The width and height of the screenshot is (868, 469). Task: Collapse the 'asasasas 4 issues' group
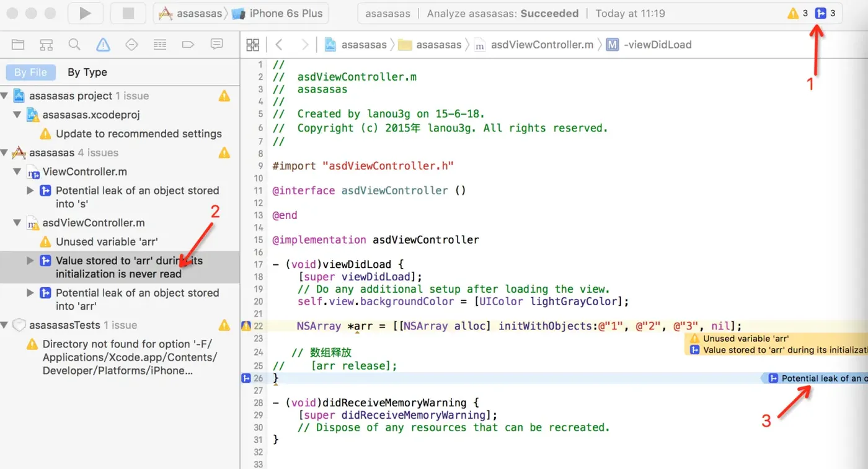pos(6,153)
